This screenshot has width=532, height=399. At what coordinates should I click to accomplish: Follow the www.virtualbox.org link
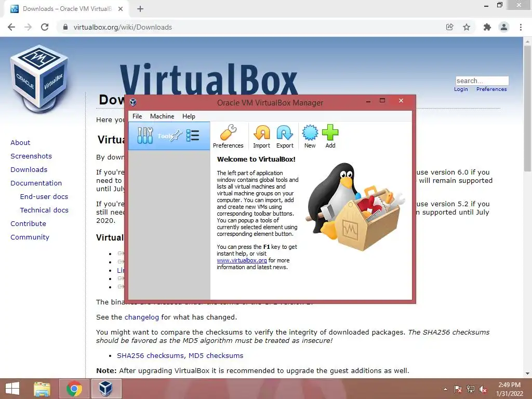pos(242,260)
